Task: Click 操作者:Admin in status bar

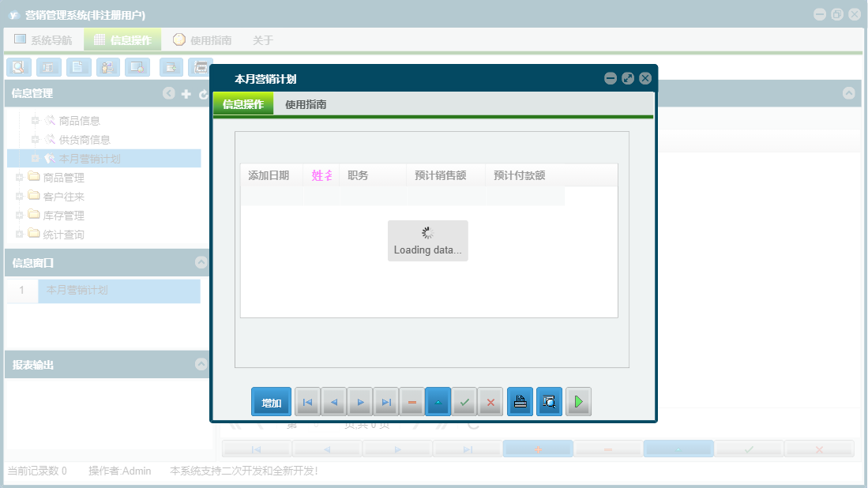Action: point(119,471)
